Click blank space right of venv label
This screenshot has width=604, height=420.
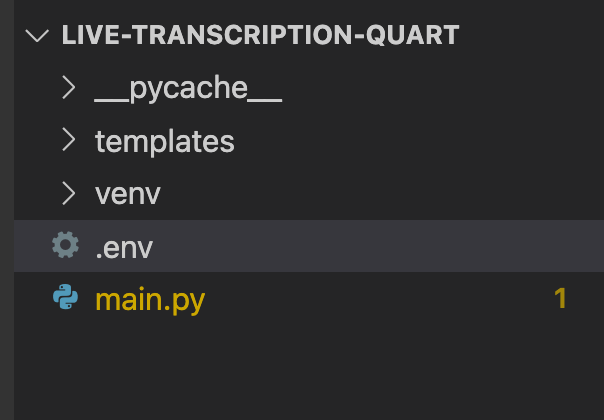(381, 193)
